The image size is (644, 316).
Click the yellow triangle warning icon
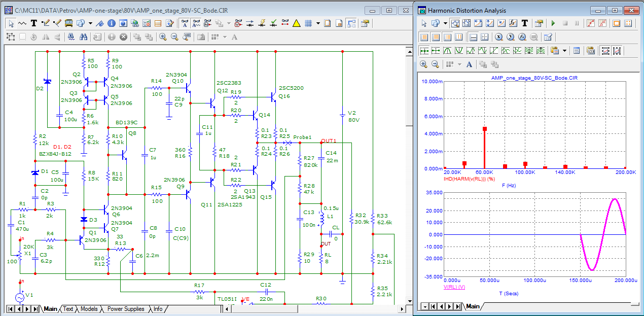click(297, 23)
